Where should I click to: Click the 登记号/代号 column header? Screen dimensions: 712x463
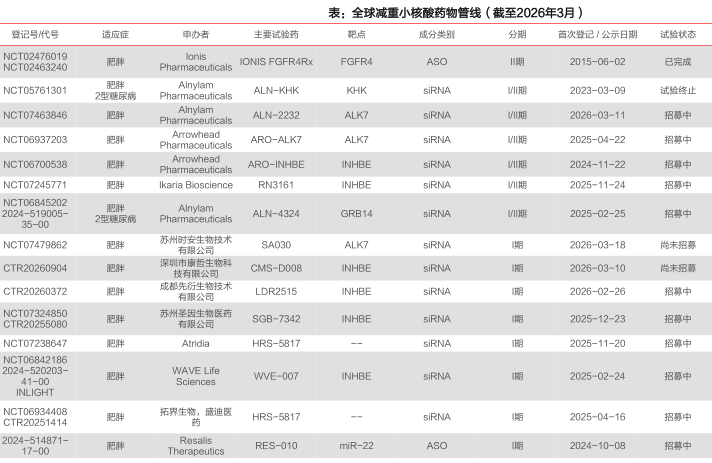pos(35,34)
